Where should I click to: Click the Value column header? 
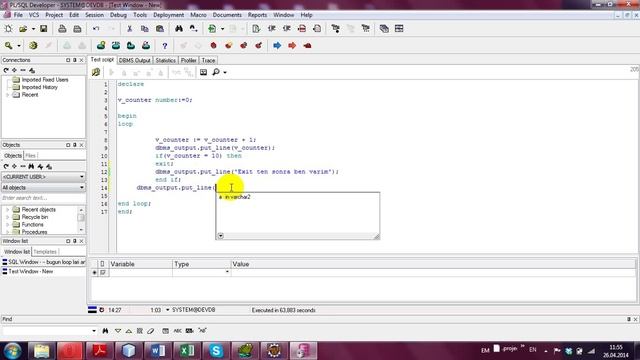[x=433, y=264]
